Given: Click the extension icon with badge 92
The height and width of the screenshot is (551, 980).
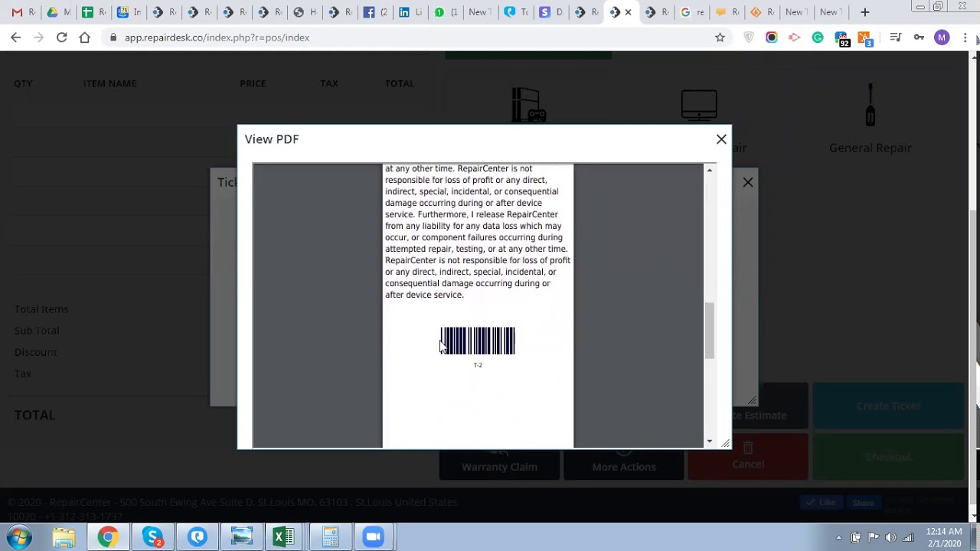Looking at the screenshot, I should click(841, 38).
